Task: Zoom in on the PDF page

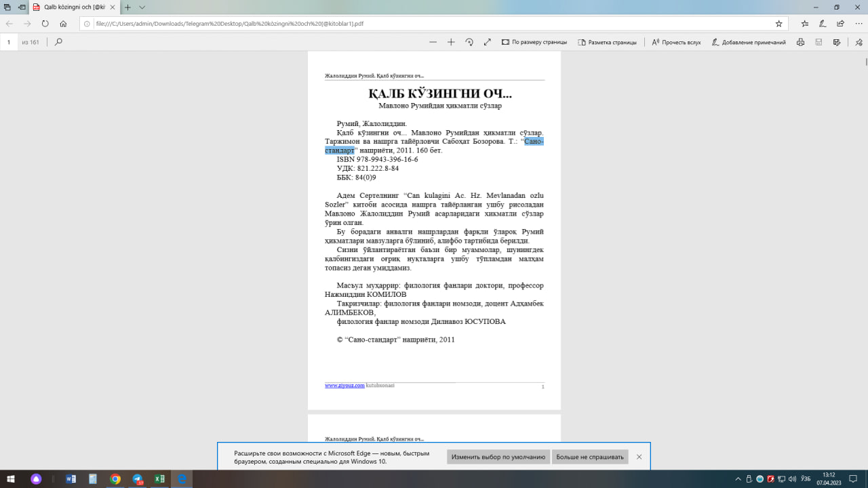Action: [451, 41]
